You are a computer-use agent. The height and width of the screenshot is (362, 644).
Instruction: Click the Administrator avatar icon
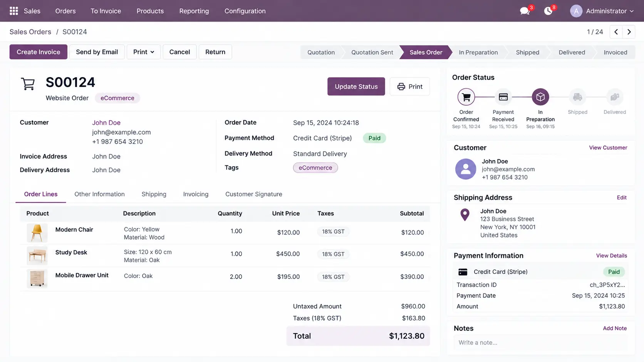click(x=576, y=11)
